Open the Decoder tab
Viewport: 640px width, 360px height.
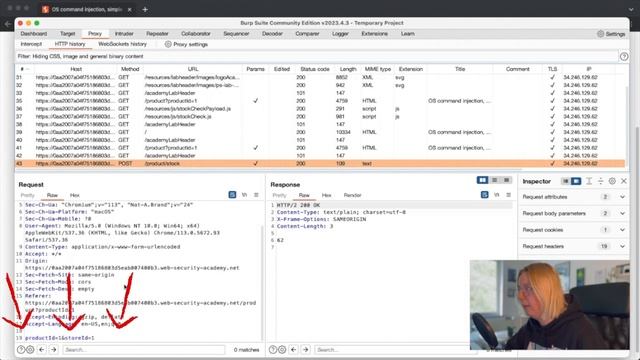pyautogui.click(x=272, y=34)
